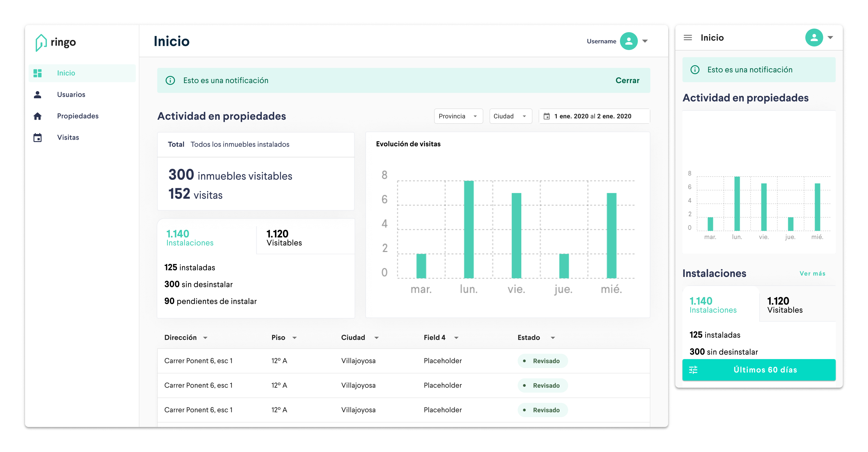Click the mié. bar in desktop chart
Image resolution: width=868 pixels, height=452 pixels.
pos(612,236)
